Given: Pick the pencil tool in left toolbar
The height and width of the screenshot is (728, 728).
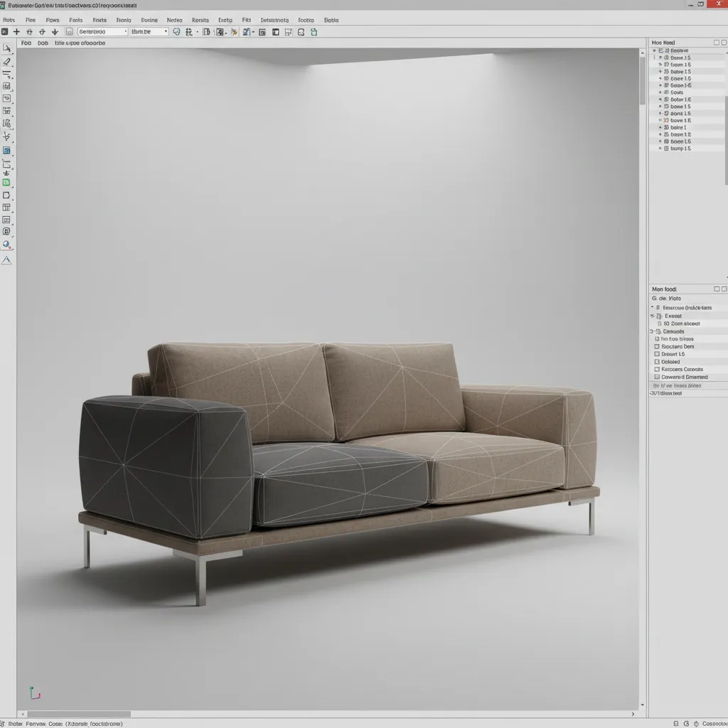Looking at the screenshot, I should (6, 61).
